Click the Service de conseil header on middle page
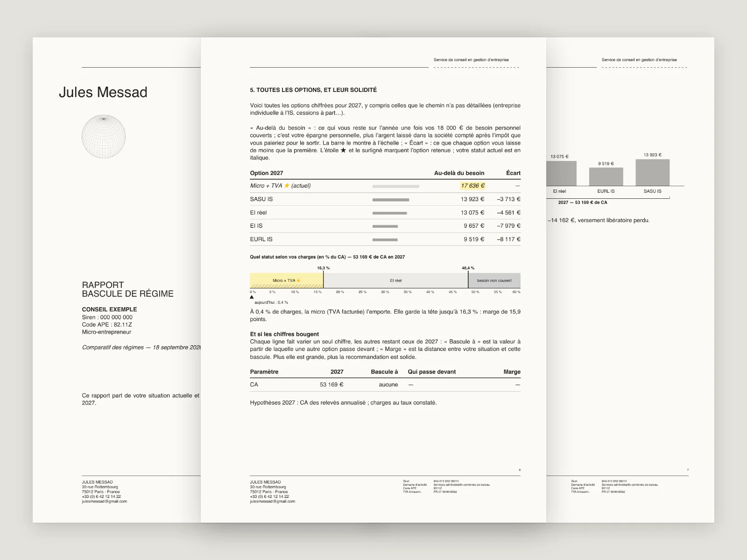 tap(471, 60)
